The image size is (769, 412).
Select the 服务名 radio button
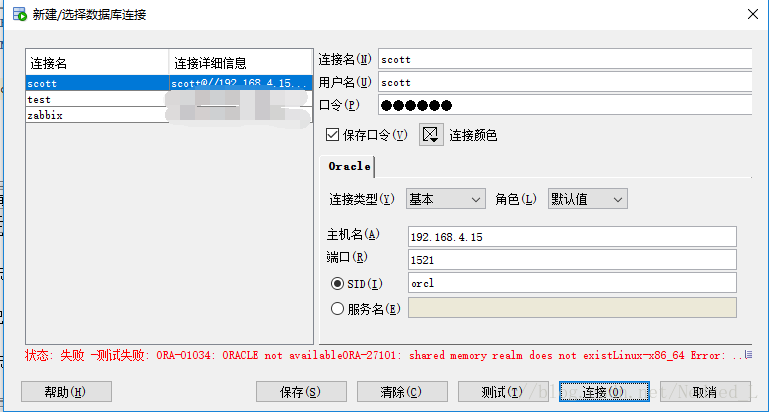coord(337,309)
